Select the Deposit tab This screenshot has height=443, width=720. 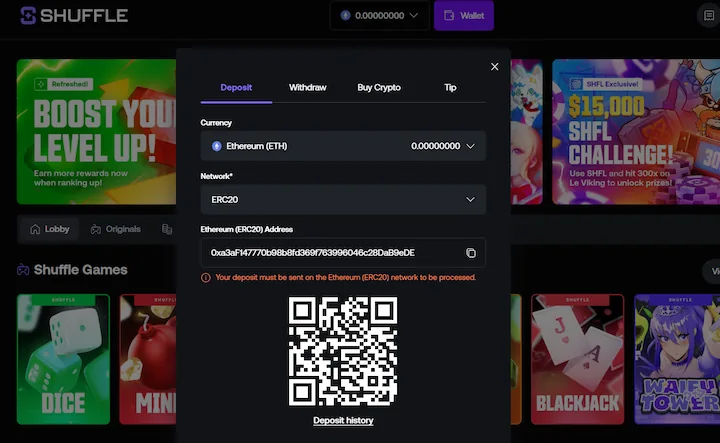(x=236, y=88)
